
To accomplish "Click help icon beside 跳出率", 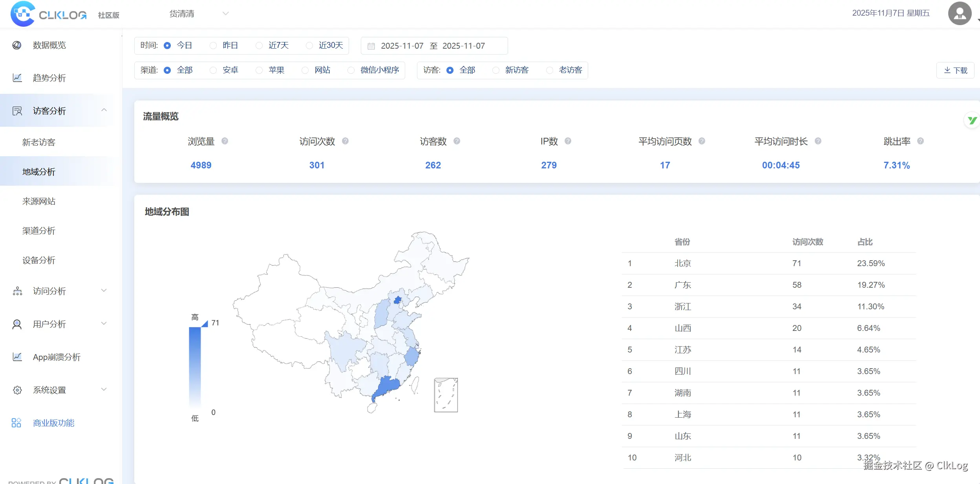I will [920, 141].
